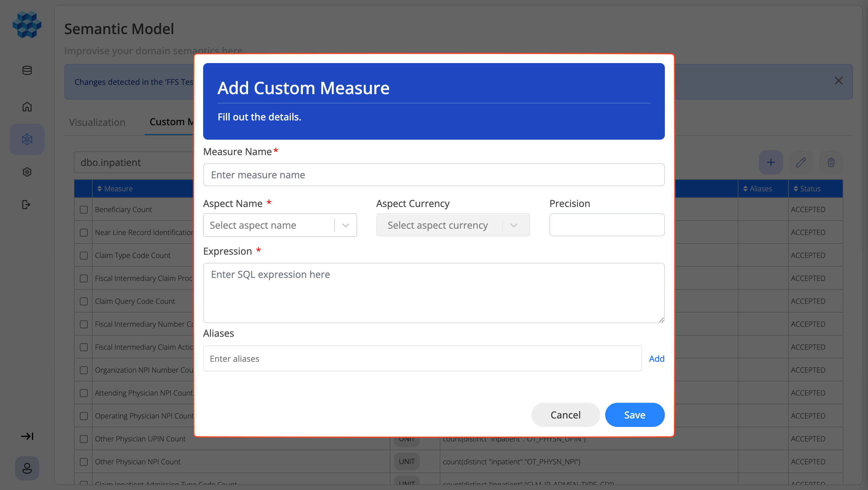Open the user profile icon

pyautogui.click(x=27, y=468)
